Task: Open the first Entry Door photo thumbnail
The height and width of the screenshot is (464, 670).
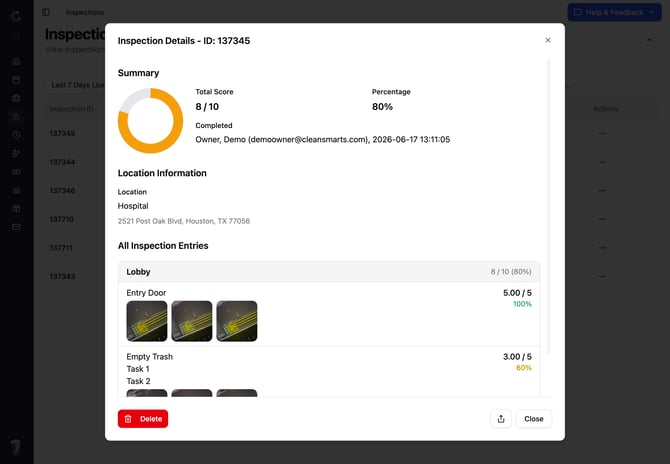Action: pyautogui.click(x=147, y=321)
